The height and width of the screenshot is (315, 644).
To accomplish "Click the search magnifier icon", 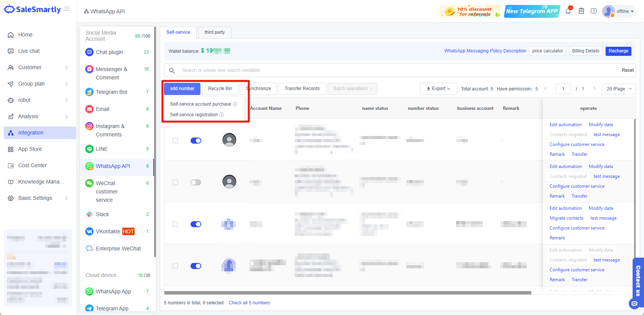I will coord(172,70).
